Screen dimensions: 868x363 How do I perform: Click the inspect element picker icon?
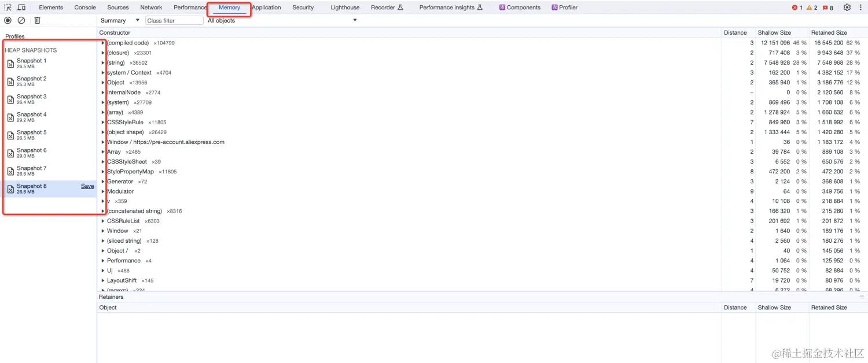pos(8,8)
